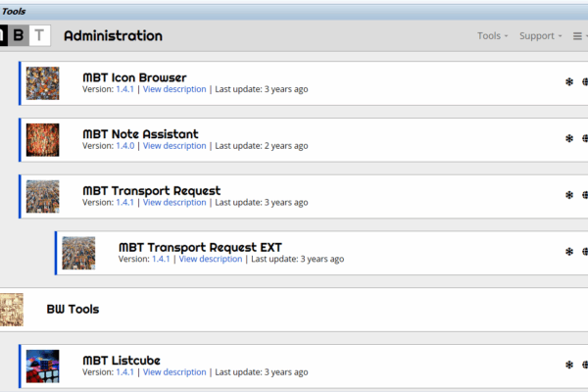
Task: Expand the hamburger menu in the header
Action: point(579,36)
